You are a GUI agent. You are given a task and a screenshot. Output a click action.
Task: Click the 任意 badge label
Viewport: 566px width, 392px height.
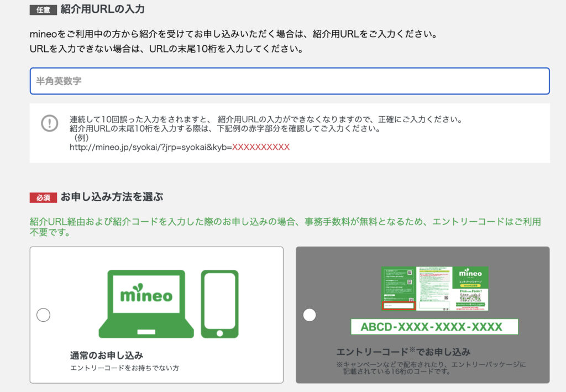[x=43, y=10]
